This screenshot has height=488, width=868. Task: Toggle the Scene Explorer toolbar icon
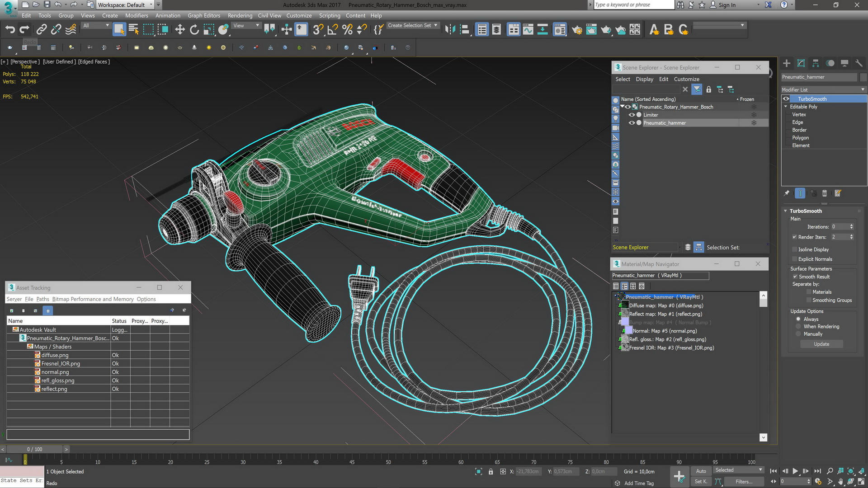[x=482, y=30]
